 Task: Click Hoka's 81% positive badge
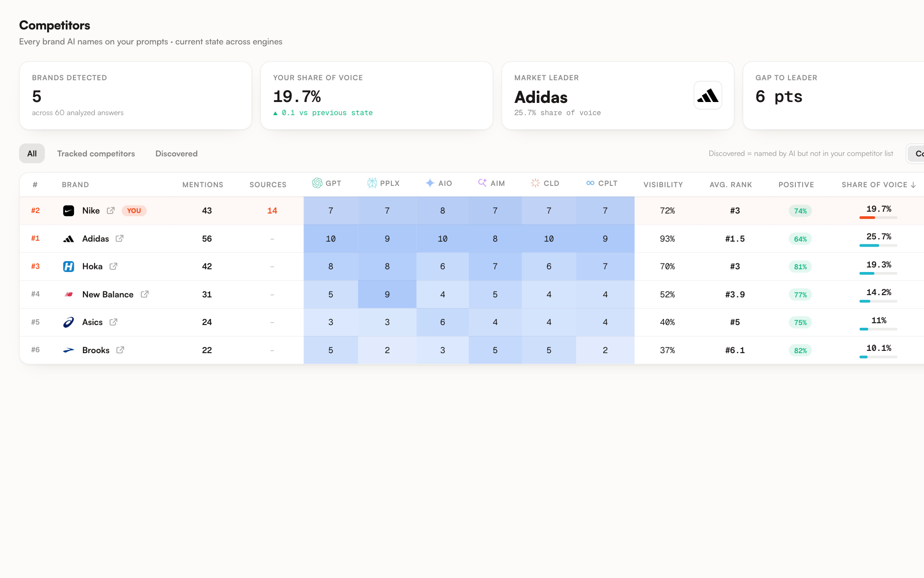pyautogui.click(x=800, y=267)
